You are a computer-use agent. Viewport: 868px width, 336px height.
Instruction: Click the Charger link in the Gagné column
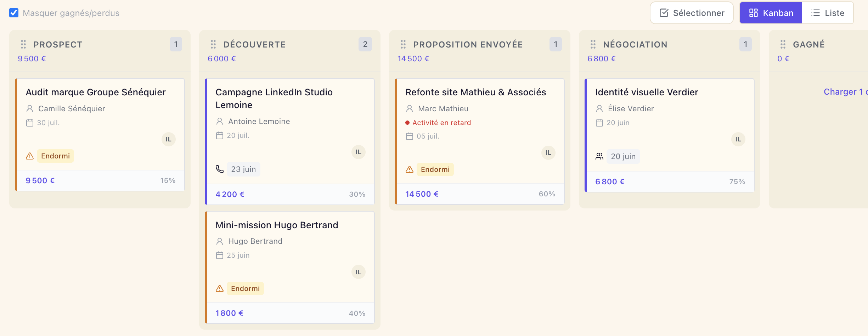click(845, 92)
